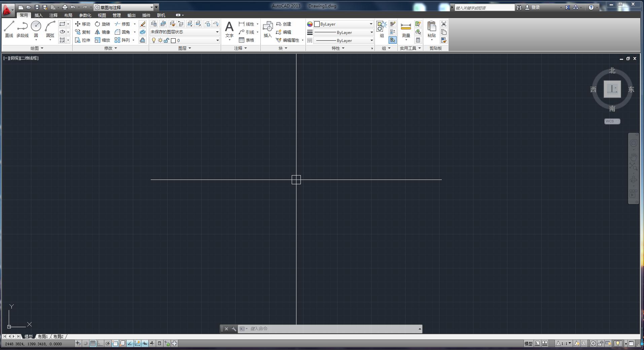The width and height of the screenshot is (644, 350).
Task: Toggle ortho mode in status bar
Action: pyautogui.click(x=100, y=343)
